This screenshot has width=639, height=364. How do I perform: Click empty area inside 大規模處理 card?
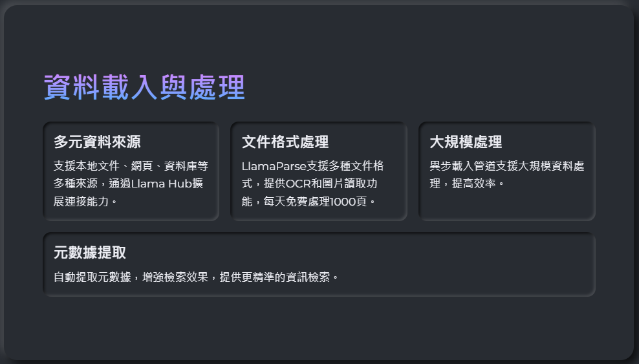[x=507, y=204]
